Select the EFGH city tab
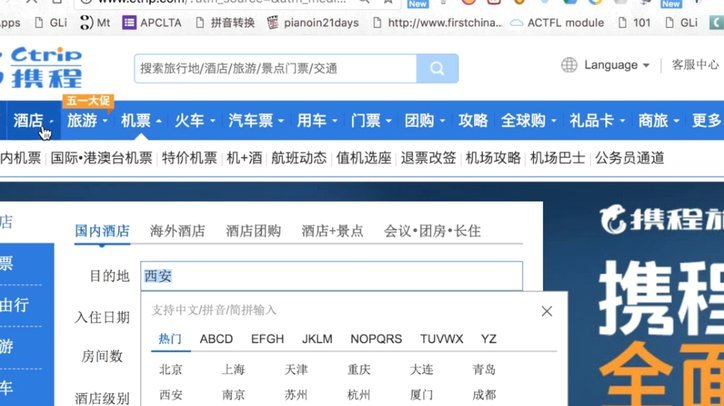This screenshot has width=724, height=406. pyautogui.click(x=267, y=339)
